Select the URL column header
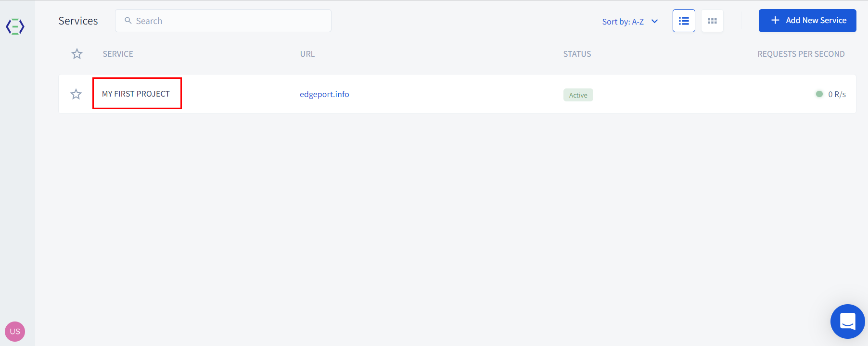This screenshot has width=868, height=346. tap(307, 54)
